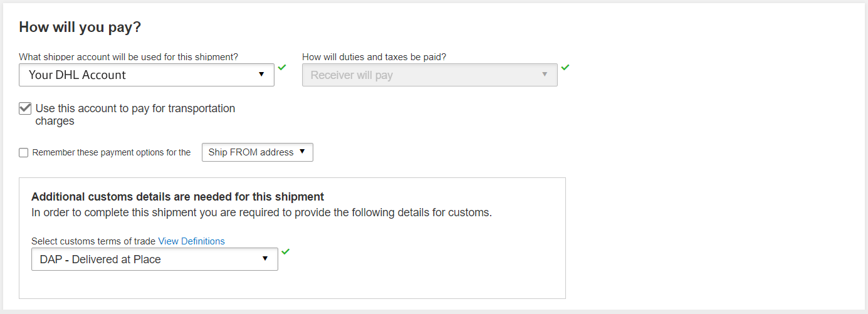Click green checkmark next to DAP dropdown
The height and width of the screenshot is (314, 868).
point(286,251)
